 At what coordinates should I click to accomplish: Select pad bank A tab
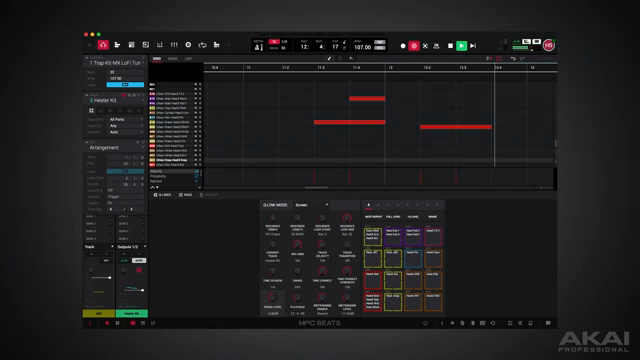click(368, 205)
